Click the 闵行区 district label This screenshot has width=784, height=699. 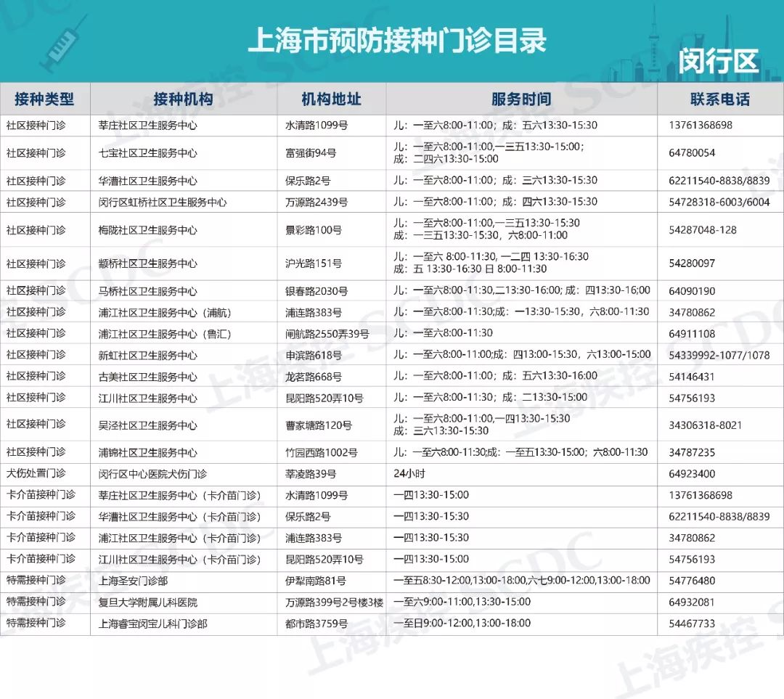click(718, 61)
